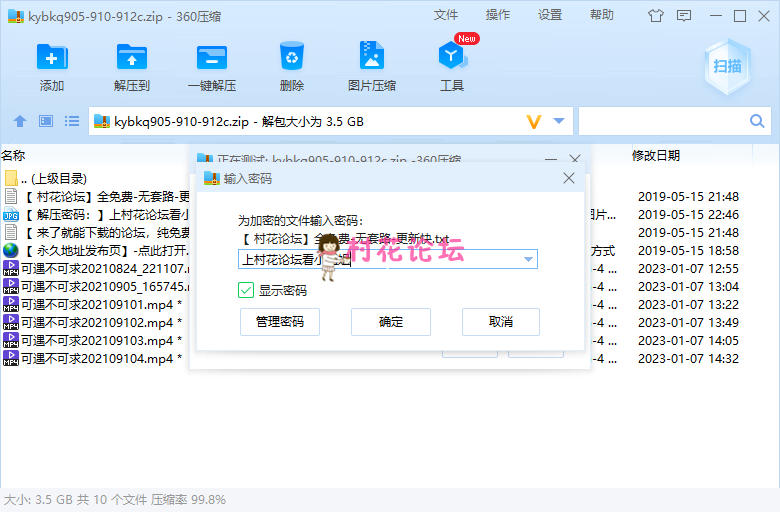
Task: Open the 图片压缩 (image compression) tool
Action: [372, 56]
